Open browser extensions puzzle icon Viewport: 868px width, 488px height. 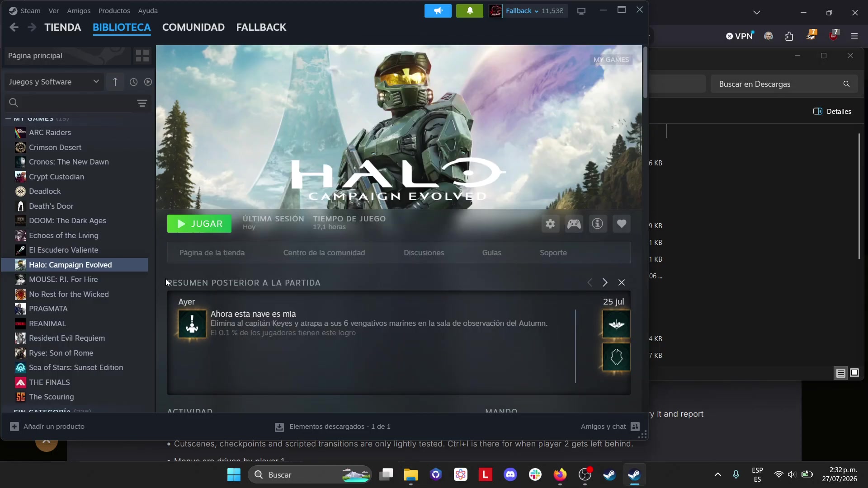point(789,36)
